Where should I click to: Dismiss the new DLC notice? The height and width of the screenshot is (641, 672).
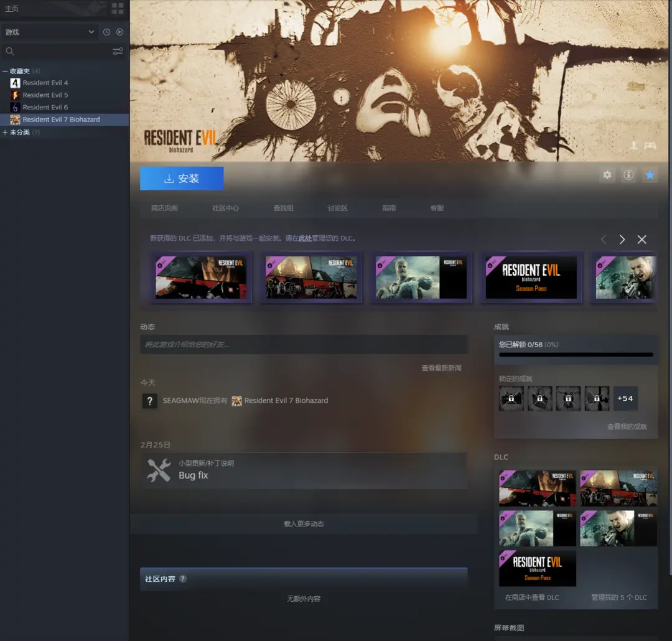tap(642, 239)
